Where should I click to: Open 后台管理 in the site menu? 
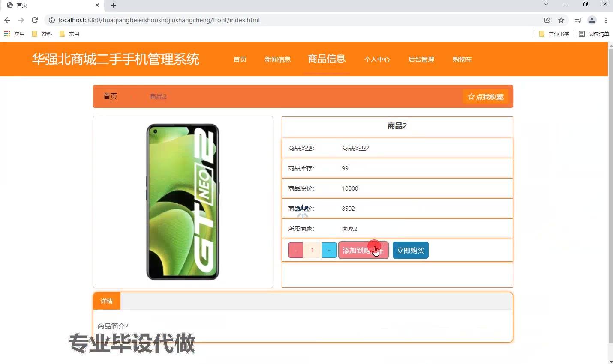click(421, 60)
